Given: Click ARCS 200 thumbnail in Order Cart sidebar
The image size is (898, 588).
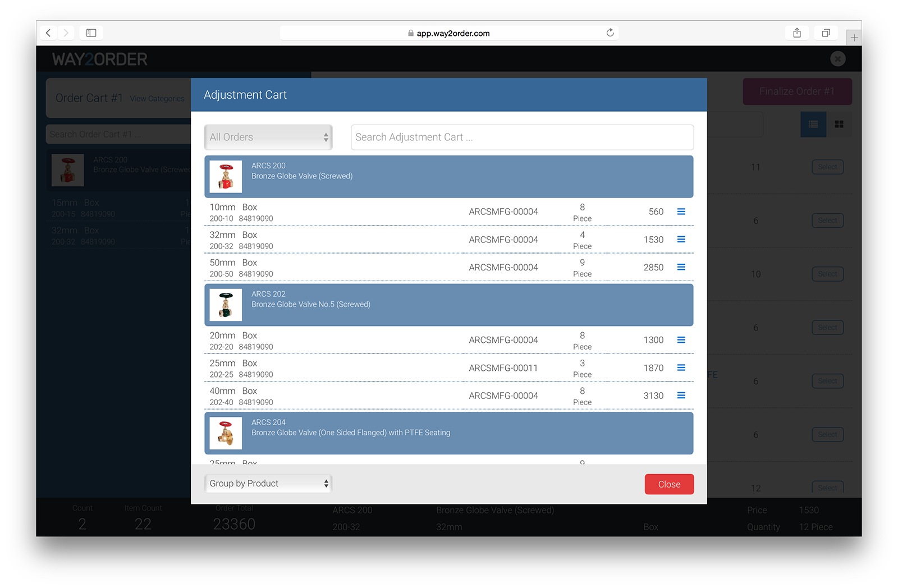Looking at the screenshot, I should [x=68, y=170].
